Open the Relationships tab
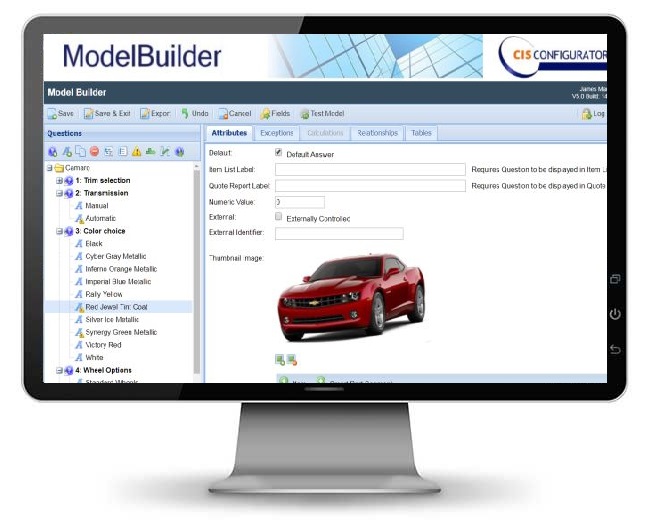648x525 pixels. (x=377, y=133)
